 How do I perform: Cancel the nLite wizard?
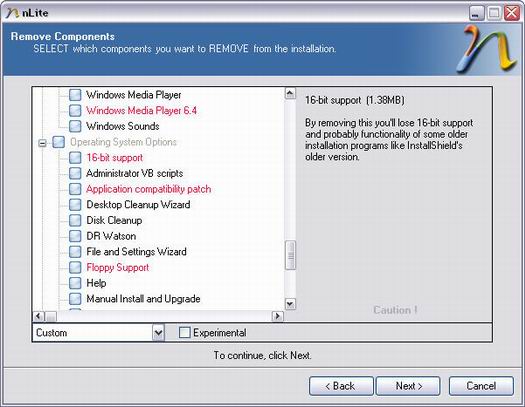pyautogui.click(x=481, y=386)
